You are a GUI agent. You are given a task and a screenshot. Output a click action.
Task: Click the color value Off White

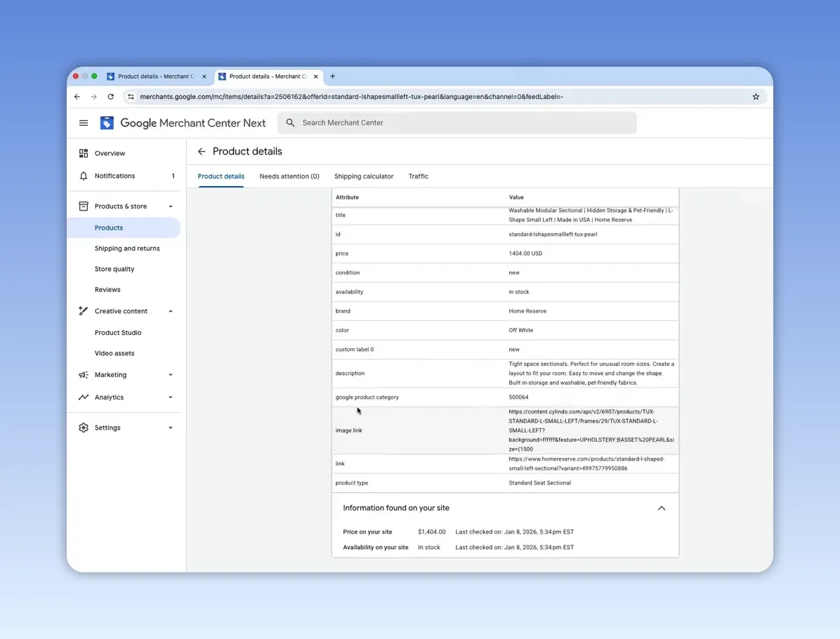pos(520,331)
